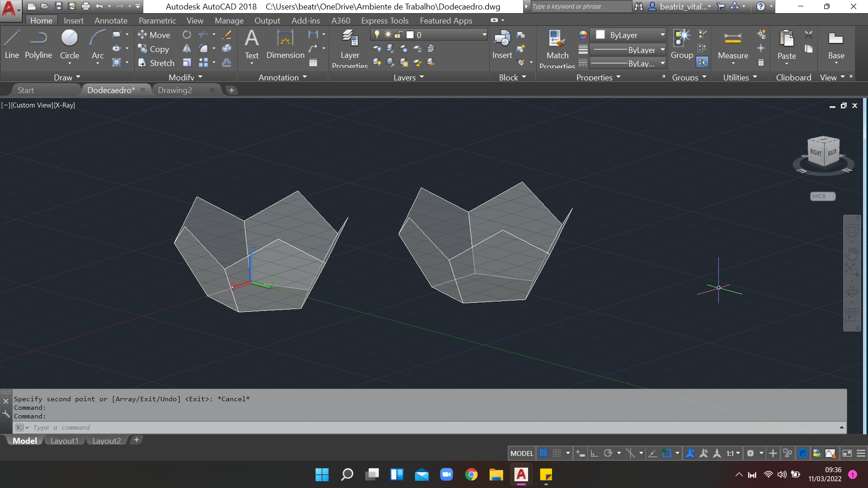Expand the Layers panel
Image resolution: width=868 pixels, height=488 pixels.
tap(409, 77)
